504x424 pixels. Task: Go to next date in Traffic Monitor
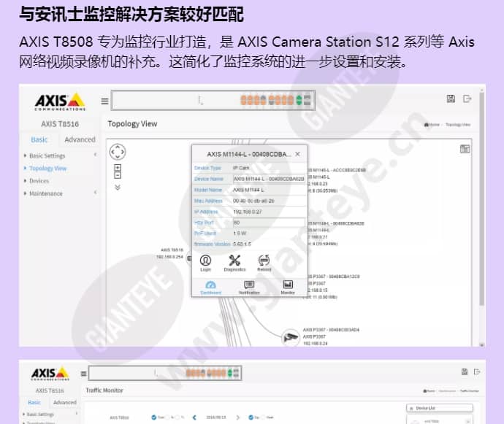click(238, 417)
